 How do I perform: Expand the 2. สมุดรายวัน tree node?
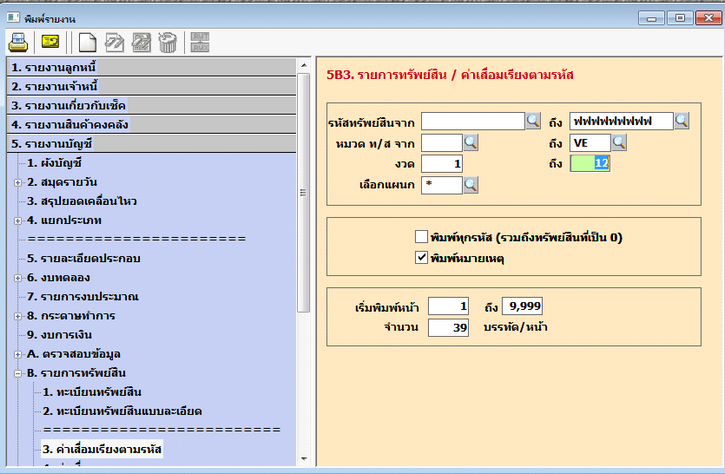click(x=18, y=182)
